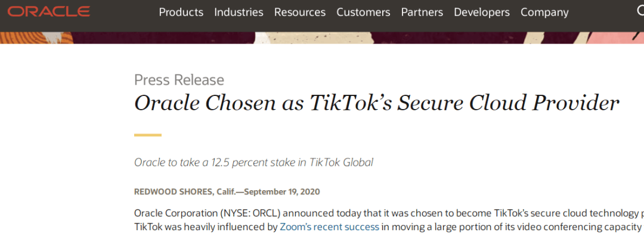Click the "September 19, 2020" date

click(x=282, y=191)
